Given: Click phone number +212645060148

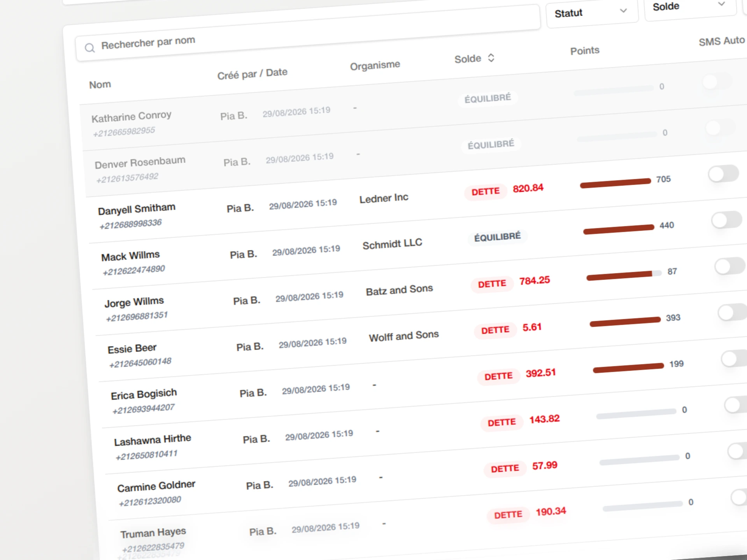Looking at the screenshot, I should (x=140, y=363).
